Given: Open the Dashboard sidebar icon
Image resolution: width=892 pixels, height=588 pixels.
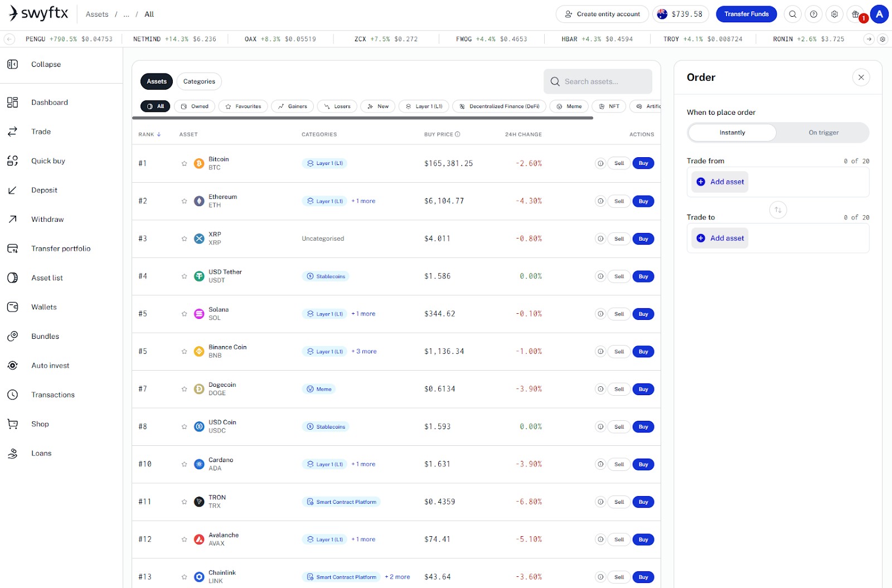Looking at the screenshot, I should point(12,103).
